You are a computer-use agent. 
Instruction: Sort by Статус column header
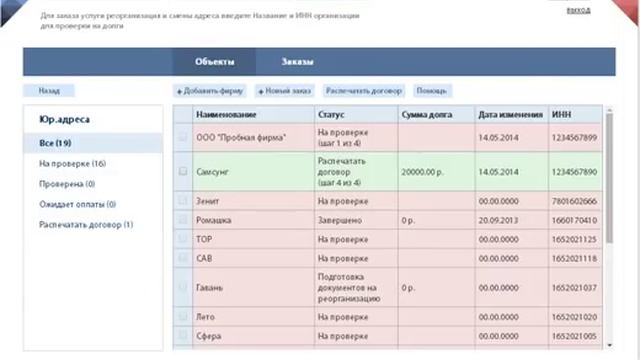point(356,115)
